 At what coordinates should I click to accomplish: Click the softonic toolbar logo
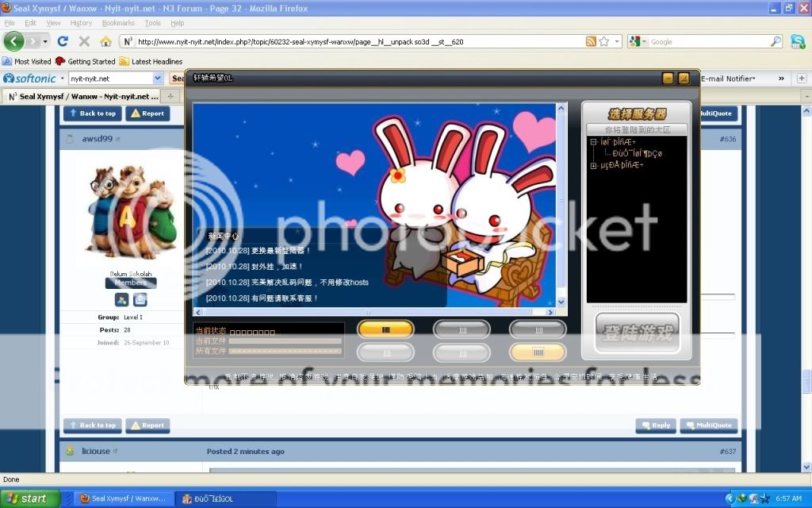(29, 79)
